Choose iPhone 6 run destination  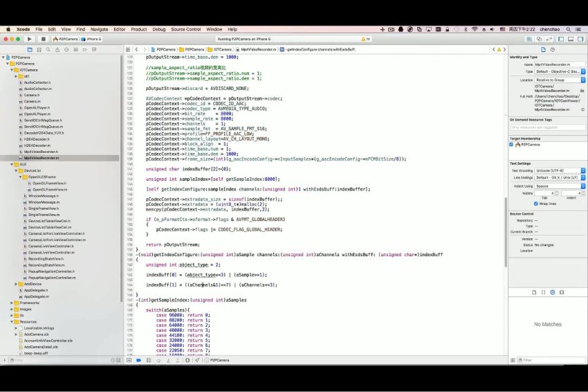(x=91, y=39)
